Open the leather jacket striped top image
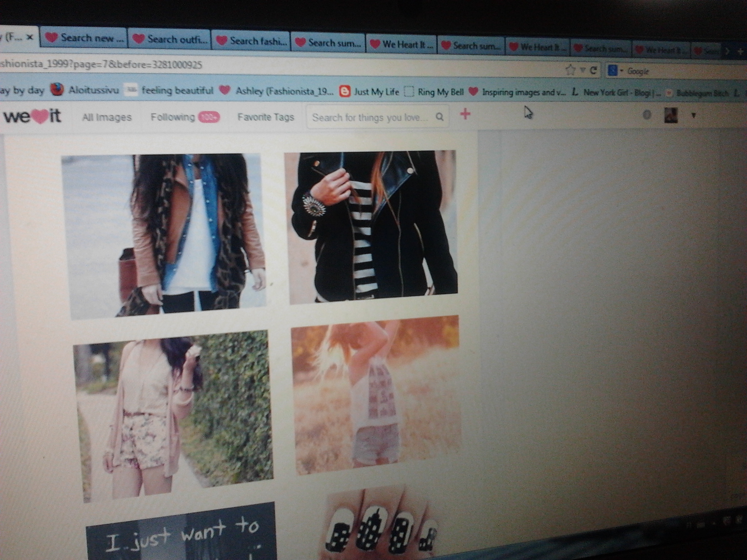Screen dimensions: 747x560 pos(371,227)
